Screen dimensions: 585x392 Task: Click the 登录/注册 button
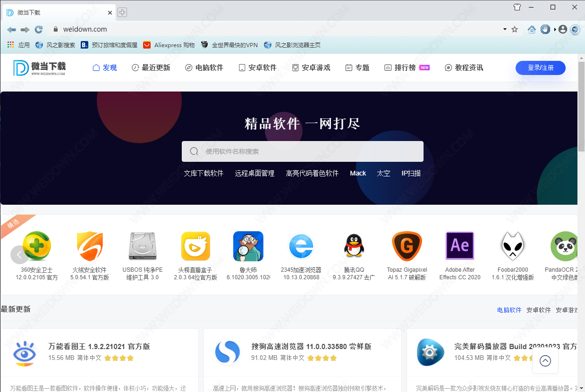(x=540, y=67)
